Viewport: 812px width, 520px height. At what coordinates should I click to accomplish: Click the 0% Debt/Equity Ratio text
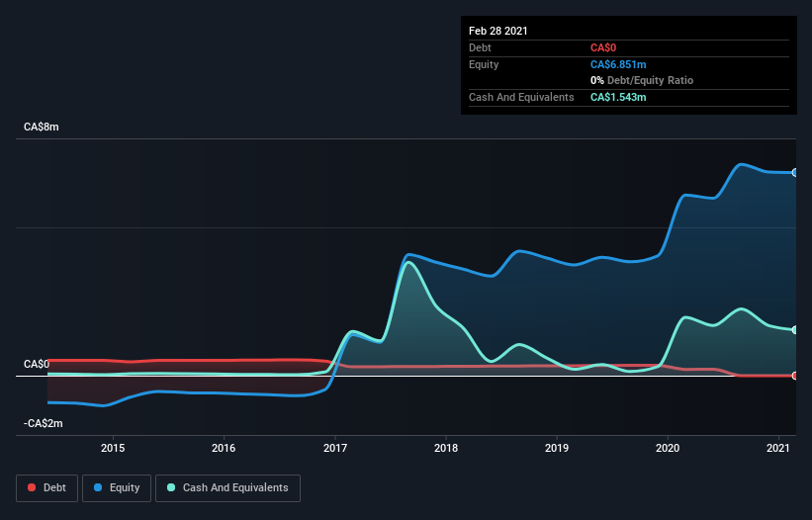point(642,81)
